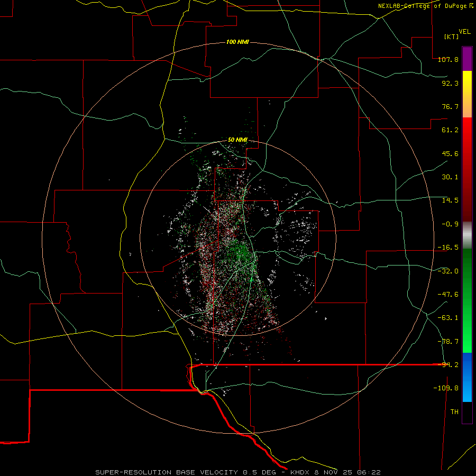Click the -78.7 velocity scale value

coord(448,342)
